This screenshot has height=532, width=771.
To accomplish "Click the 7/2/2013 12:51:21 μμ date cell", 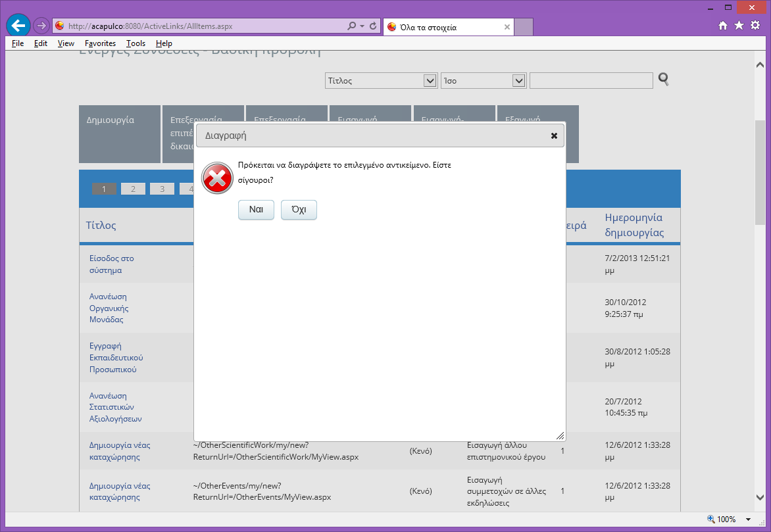I will coord(637,264).
